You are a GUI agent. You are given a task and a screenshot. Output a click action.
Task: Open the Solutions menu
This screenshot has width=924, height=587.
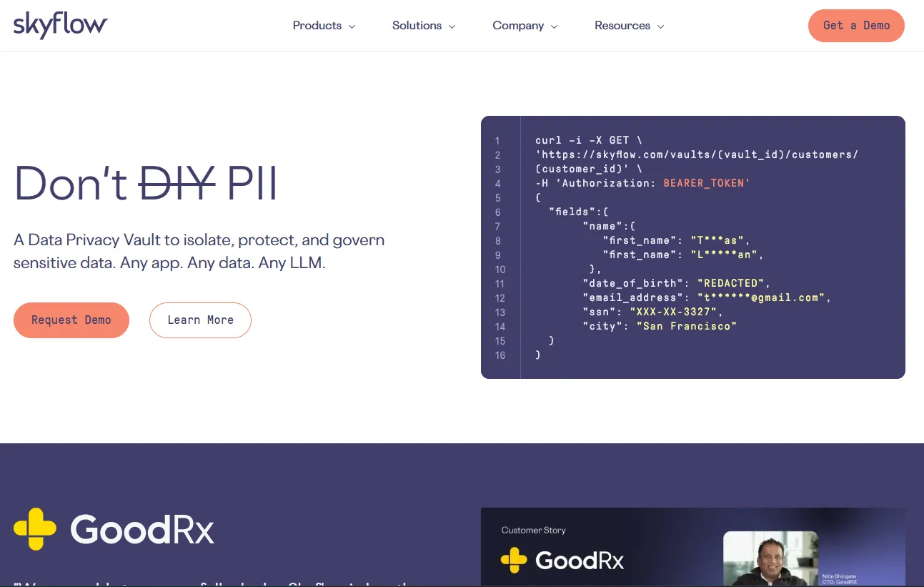click(423, 25)
